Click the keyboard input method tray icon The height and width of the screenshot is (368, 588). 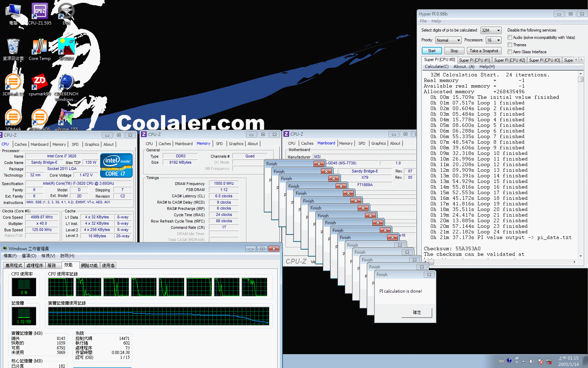[x=502, y=361]
